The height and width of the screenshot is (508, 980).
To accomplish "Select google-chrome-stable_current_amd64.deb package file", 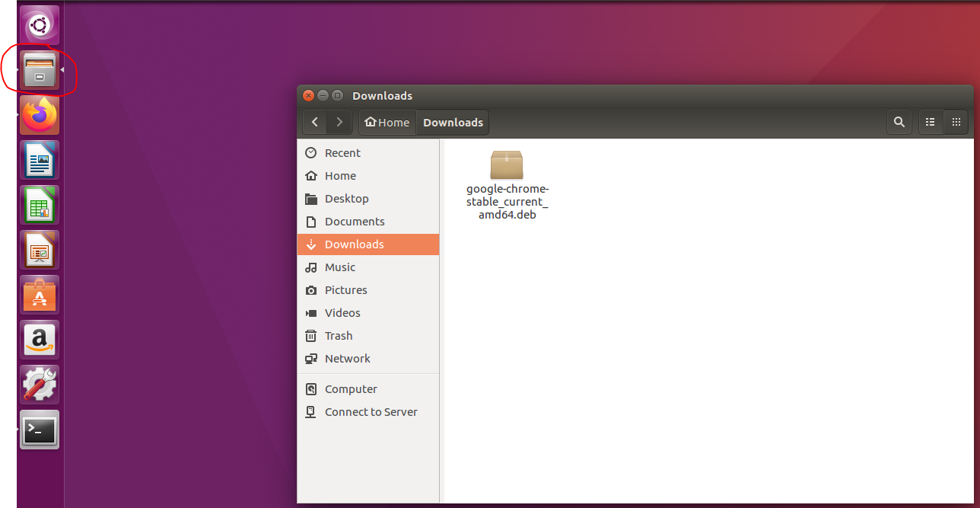I will pos(507,185).
